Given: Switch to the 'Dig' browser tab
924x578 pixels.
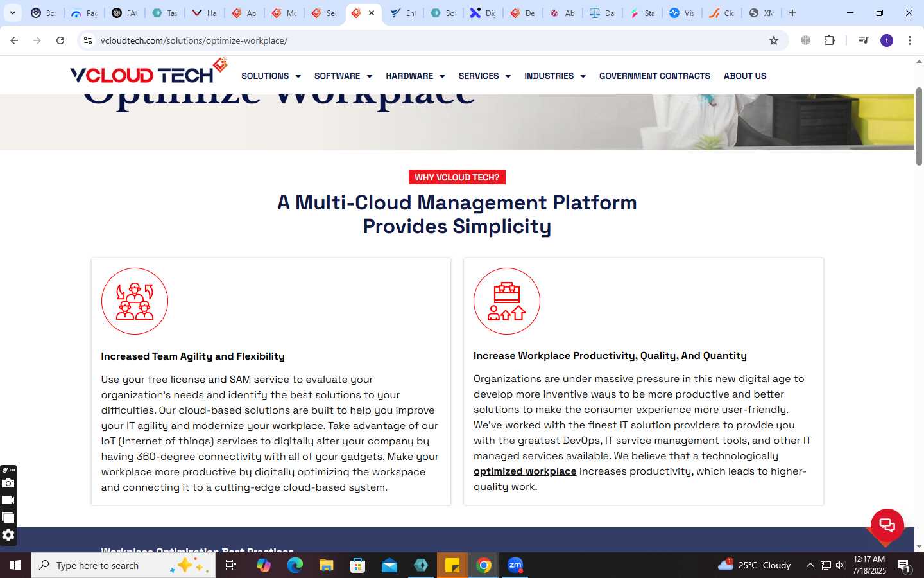Looking at the screenshot, I should click(x=483, y=13).
